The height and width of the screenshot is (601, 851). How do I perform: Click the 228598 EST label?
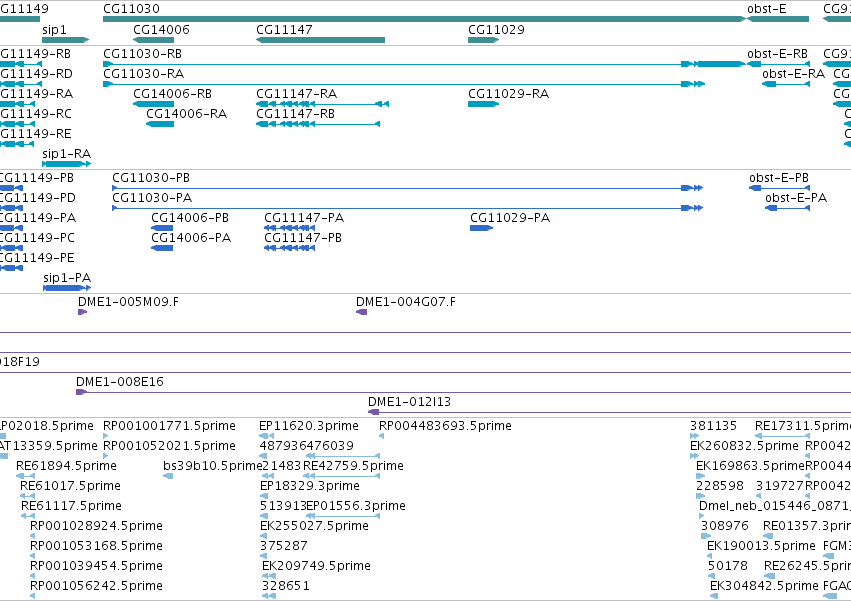[x=720, y=486]
